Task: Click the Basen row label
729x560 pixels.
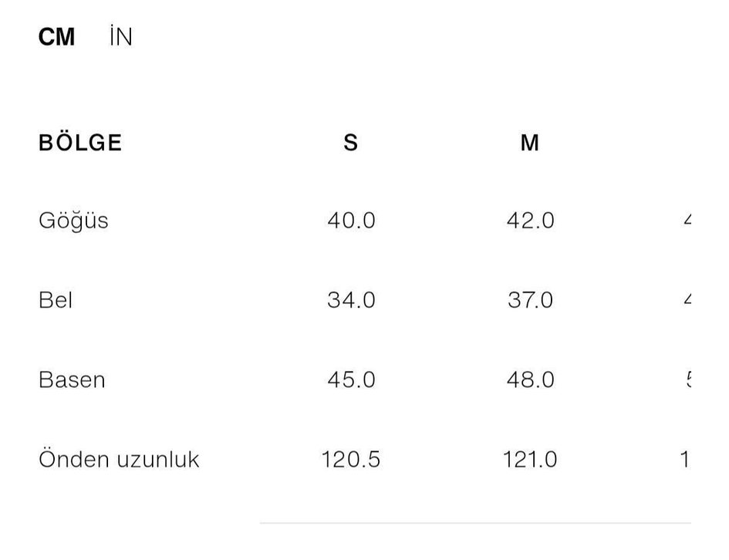Action: coord(72,380)
